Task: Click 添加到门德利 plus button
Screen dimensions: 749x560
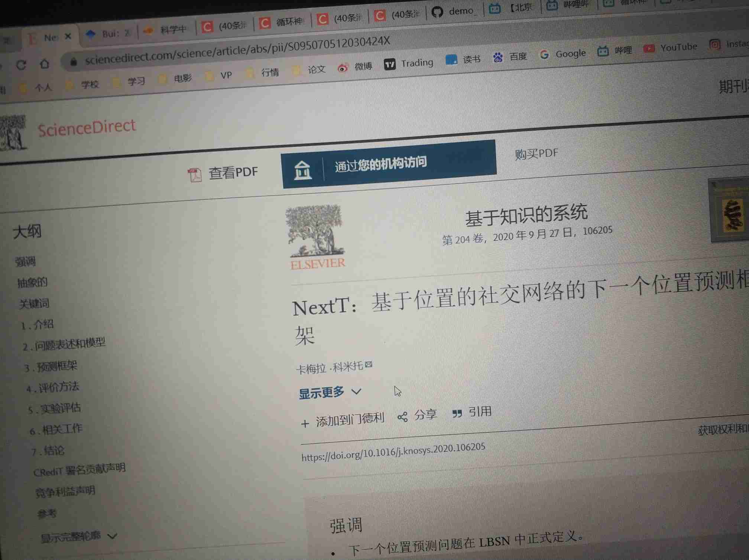Action: 305,423
